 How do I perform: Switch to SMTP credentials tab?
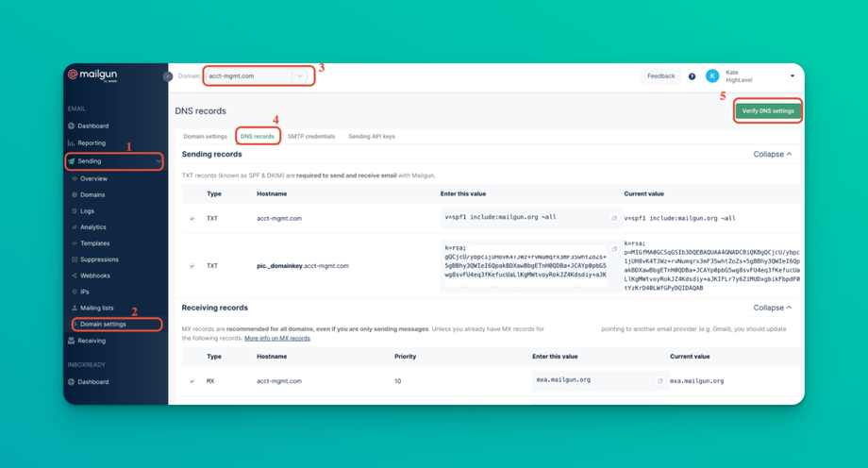click(311, 136)
